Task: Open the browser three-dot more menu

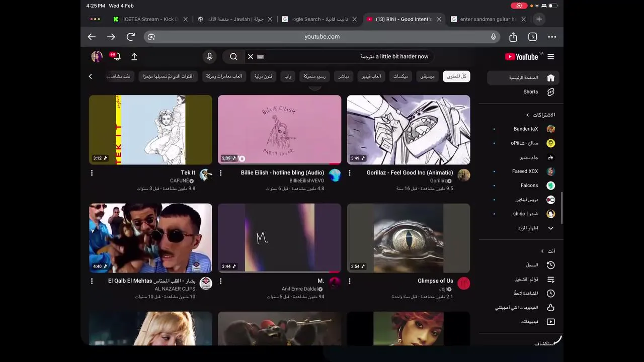Action: coord(552,37)
